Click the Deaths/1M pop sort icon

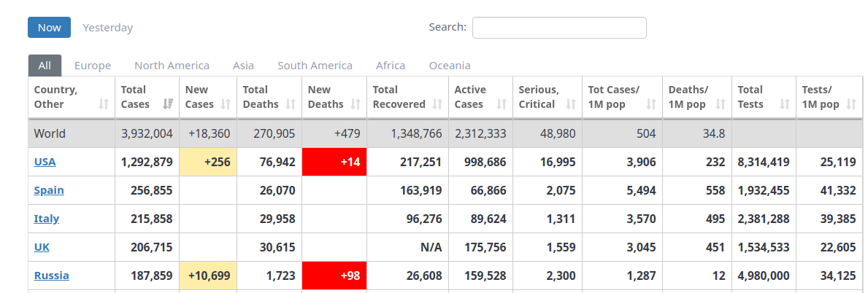coord(721,104)
